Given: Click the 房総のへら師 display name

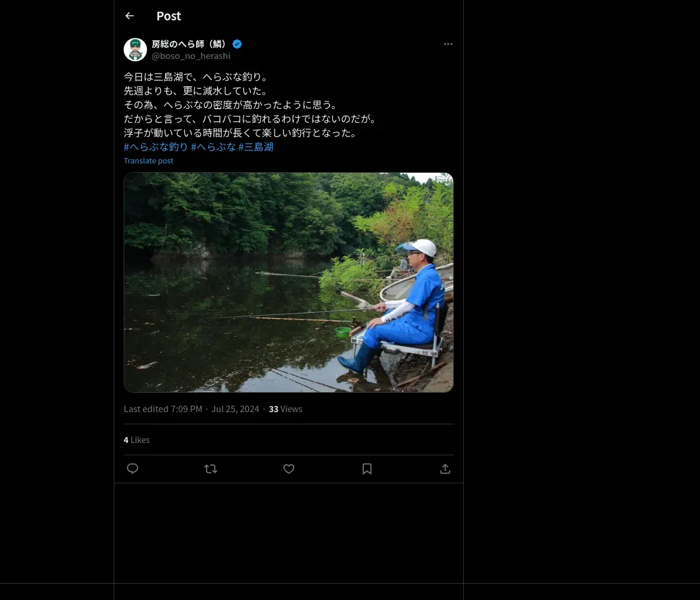Looking at the screenshot, I should click(x=190, y=44).
